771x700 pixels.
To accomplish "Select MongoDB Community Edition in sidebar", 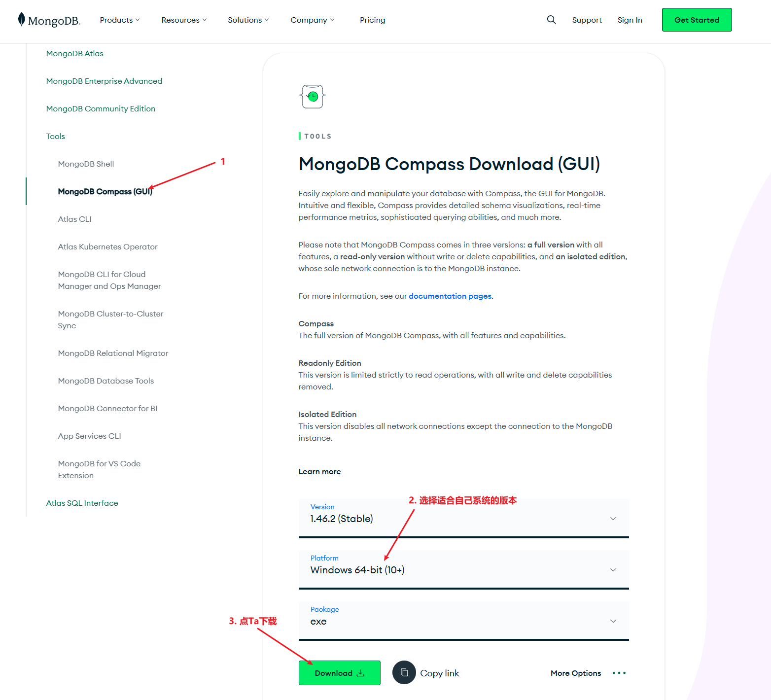I will click(x=101, y=108).
